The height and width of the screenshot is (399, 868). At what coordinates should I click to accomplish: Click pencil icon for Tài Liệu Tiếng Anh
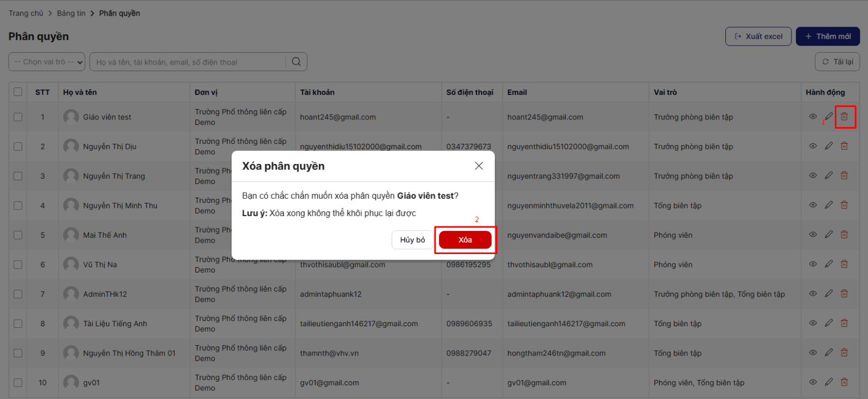pyautogui.click(x=828, y=323)
